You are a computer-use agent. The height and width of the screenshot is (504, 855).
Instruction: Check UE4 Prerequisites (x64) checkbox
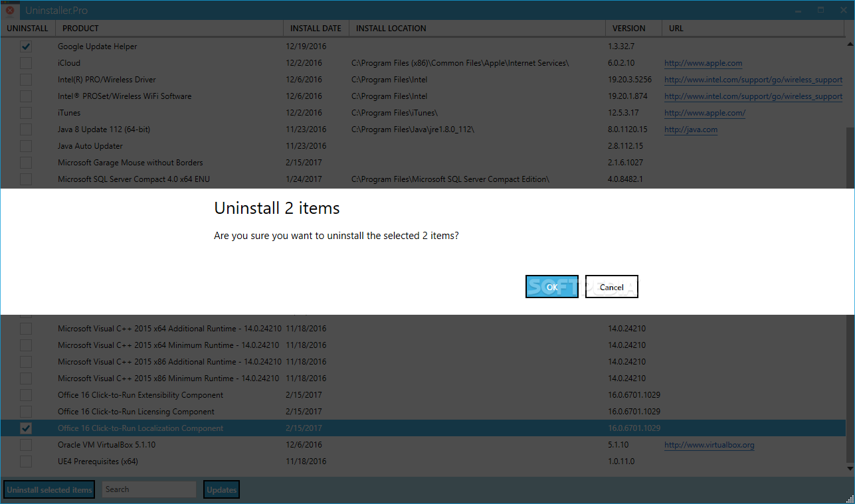click(25, 462)
